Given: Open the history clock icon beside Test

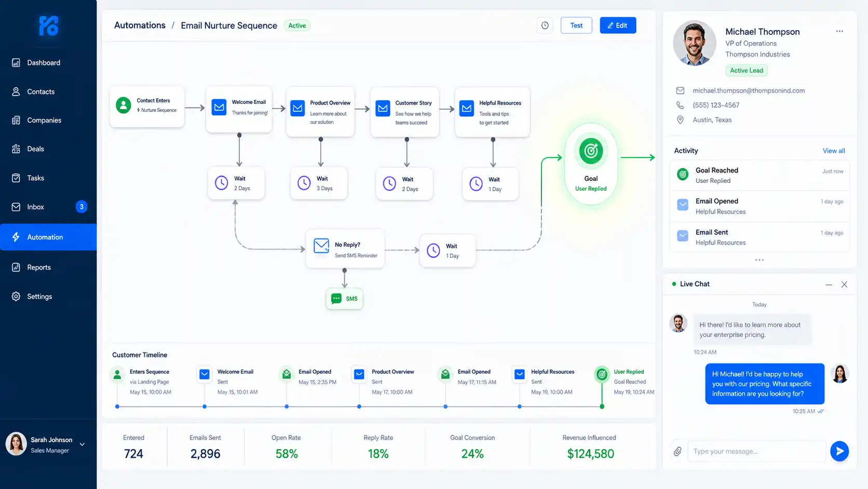Looking at the screenshot, I should [545, 25].
